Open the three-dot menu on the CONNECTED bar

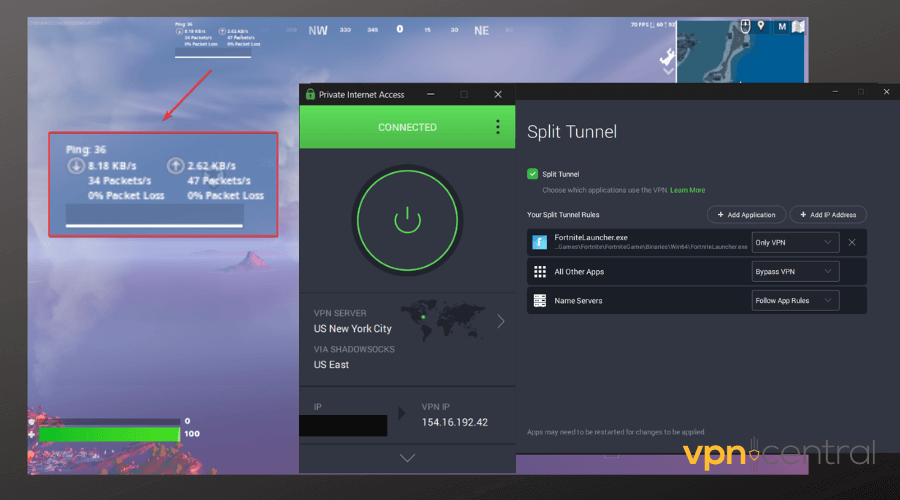click(x=498, y=127)
